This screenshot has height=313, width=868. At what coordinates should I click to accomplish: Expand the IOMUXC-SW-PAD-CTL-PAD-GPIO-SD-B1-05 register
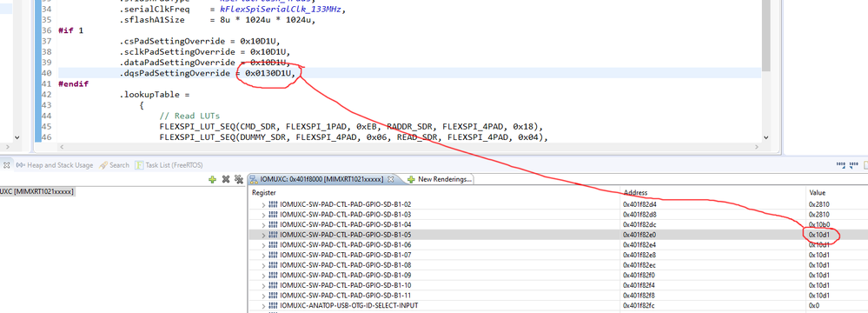click(x=263, y=235)
